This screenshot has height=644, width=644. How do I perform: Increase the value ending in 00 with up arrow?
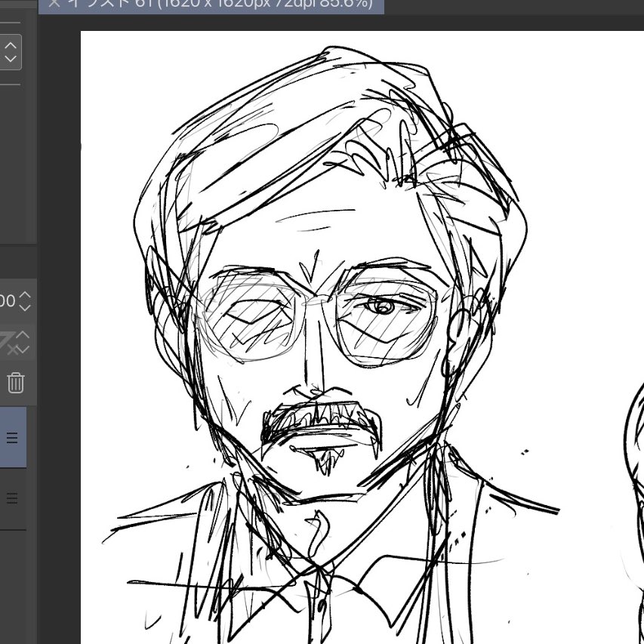coord(25,295)
